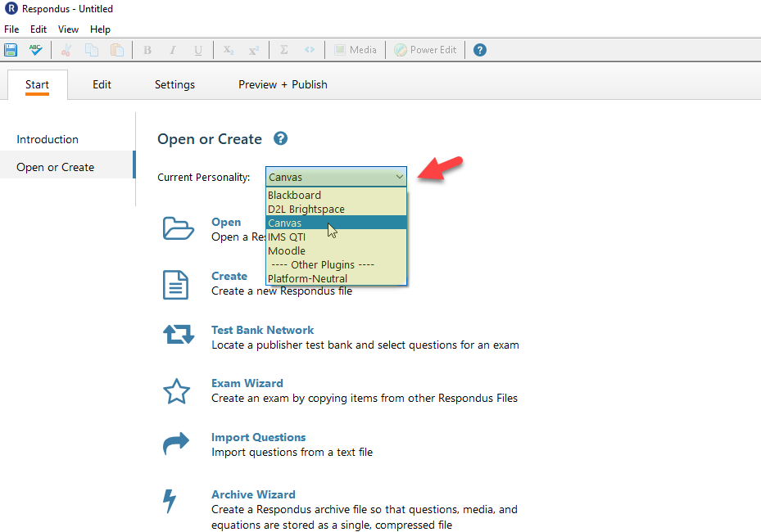Click the toolbar Help question mark

pos(480,50)
